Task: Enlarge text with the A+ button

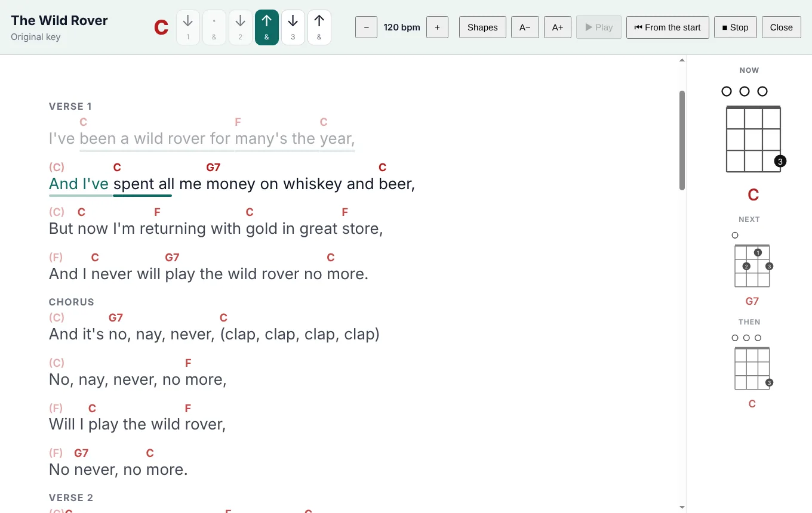Action: (558, 27)
